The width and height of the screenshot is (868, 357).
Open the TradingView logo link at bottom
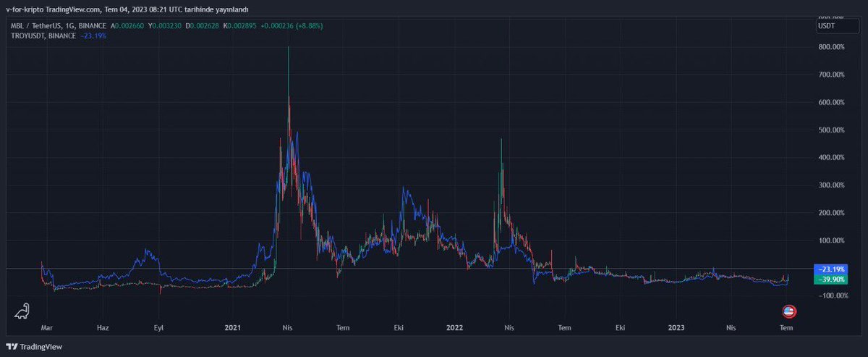pyautogui.click(x=35, y=347)
